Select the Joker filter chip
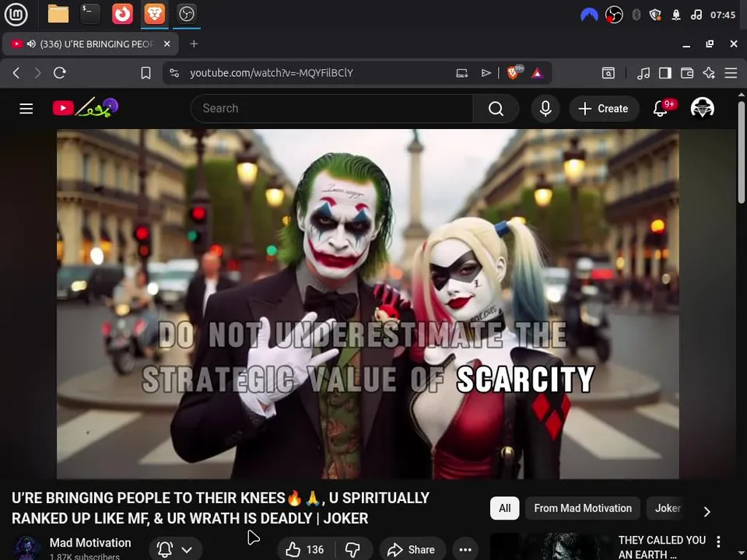The image size is (747, 560). point(668,508)
